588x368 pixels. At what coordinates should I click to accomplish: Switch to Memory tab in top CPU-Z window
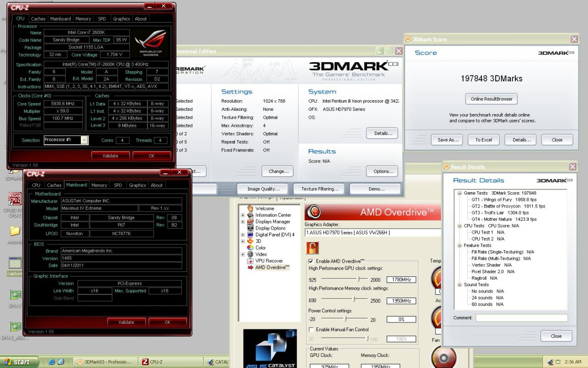tap(83, 19)
